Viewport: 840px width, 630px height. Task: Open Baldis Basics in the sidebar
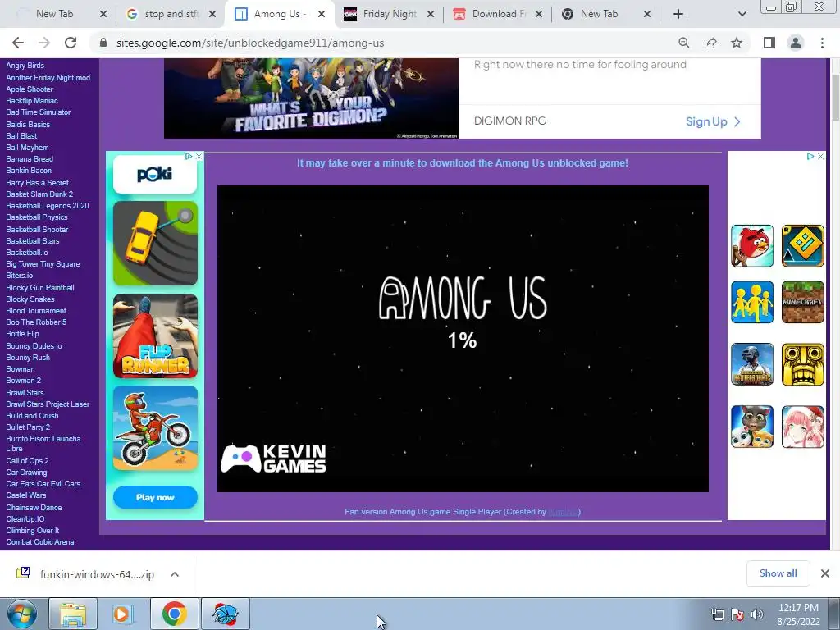(x=28, y=125)
